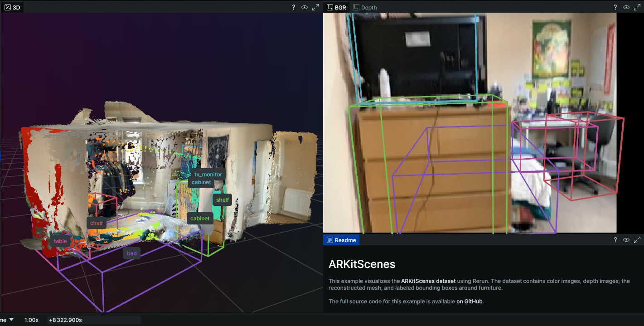
Task: Switch to the Depth tab
Action: tap(368, 7)
